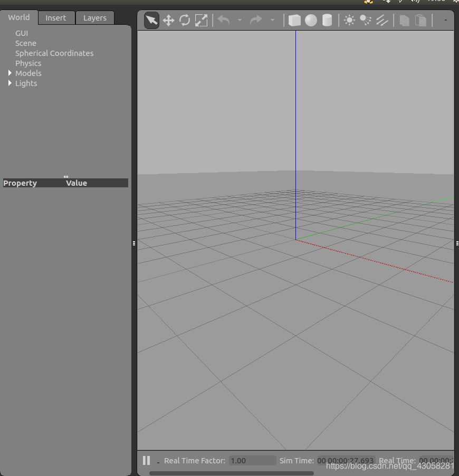The width and height of the screenshot is (459, 476).
Task: Click the Real Time Factor value field
Action: pyautogui.click(x=252, y=461)
